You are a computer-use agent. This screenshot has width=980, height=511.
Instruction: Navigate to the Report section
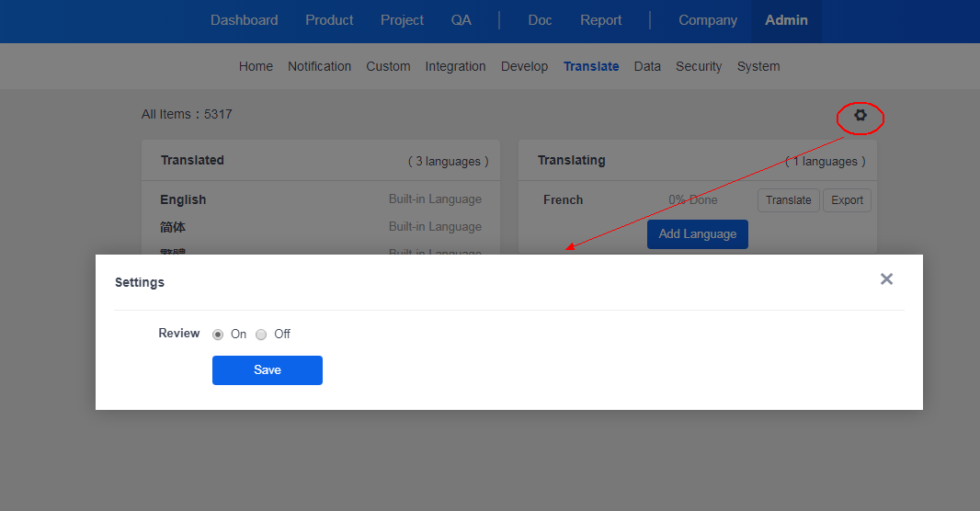[x=600, y=20]
